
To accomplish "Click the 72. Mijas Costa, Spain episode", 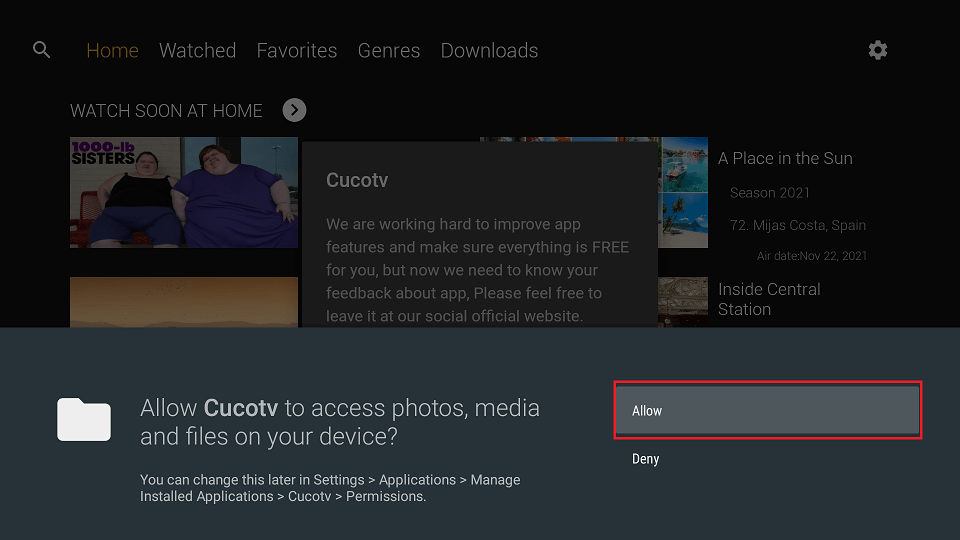I will (x=798, y=225).
